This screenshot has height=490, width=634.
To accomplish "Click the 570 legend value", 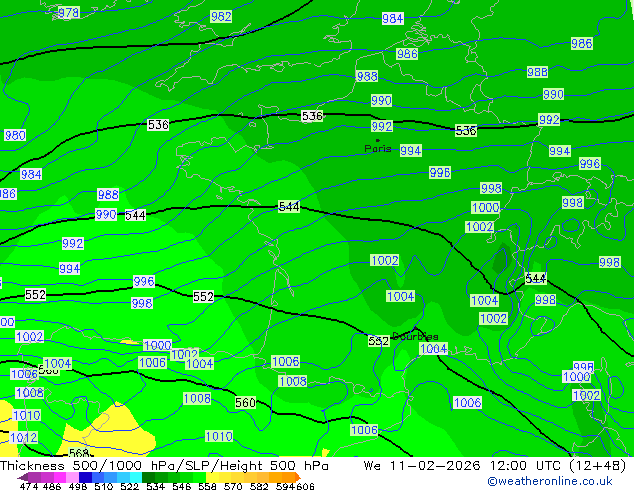I will (x=233, y=486).
